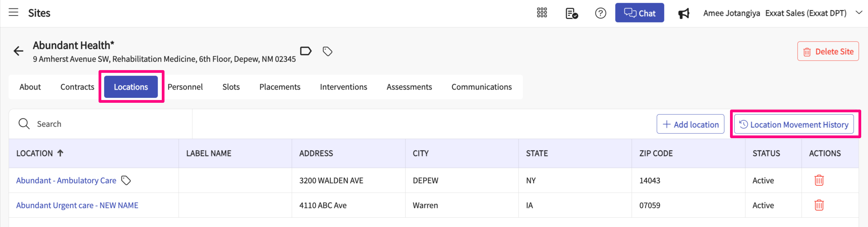Switch to the Personnel tab
Viewport: 868px width, 227px height.
tap(185, 87)
